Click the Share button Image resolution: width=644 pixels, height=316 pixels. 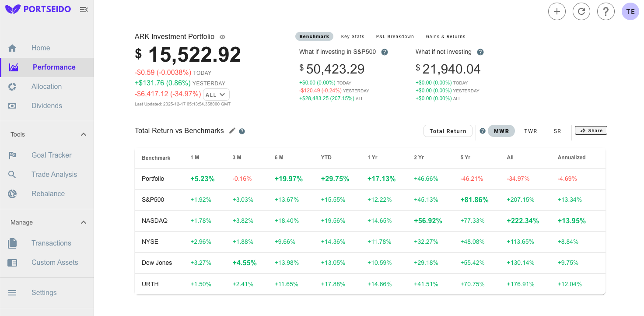(x=591, y=130)
